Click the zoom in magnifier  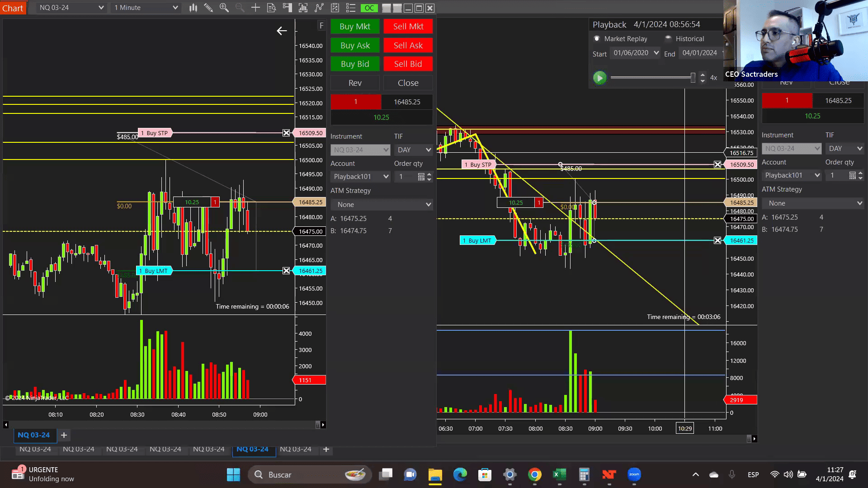pyautogui.click(x=224, y=8)
